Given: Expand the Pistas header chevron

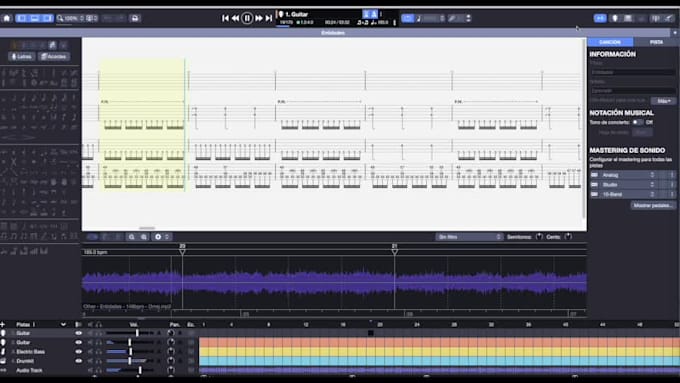Looking at the screenshot, I should 63,324.
